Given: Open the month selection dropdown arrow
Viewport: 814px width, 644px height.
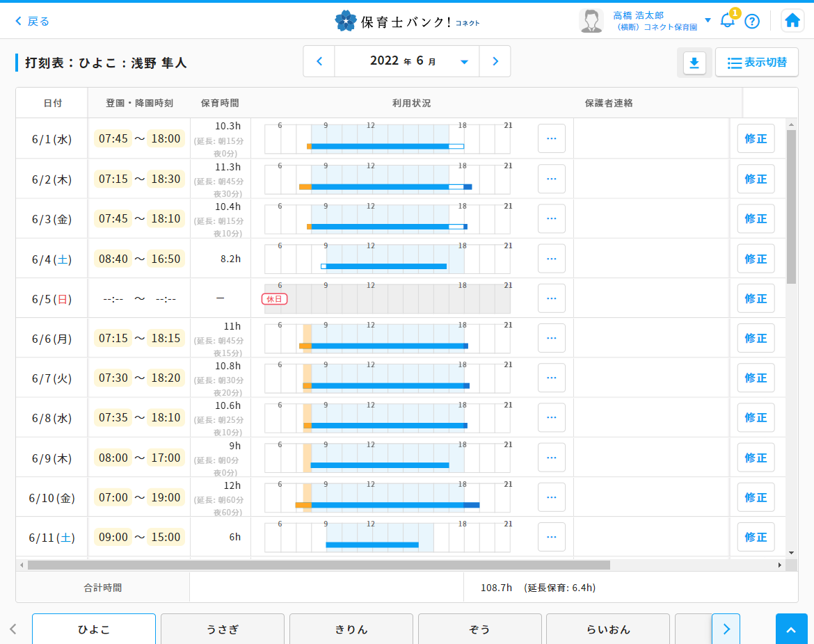Looking at the screenshot, I should (x=464, y=62).
